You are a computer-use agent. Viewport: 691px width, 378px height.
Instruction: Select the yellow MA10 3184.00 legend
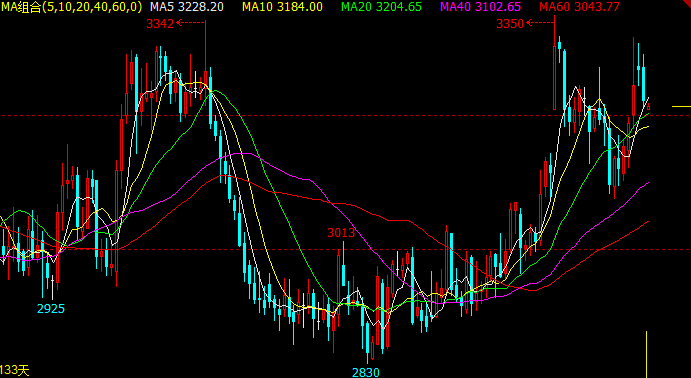pos(282,7)
